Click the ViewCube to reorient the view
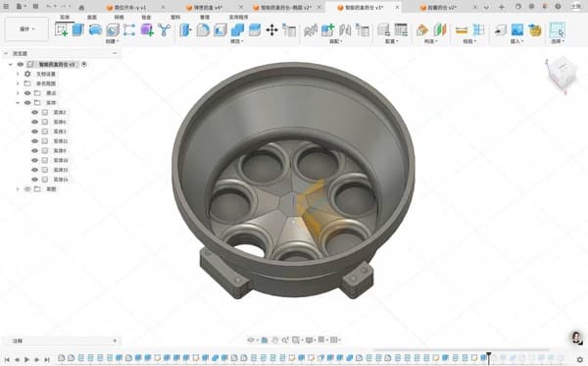 click(562, 72)
